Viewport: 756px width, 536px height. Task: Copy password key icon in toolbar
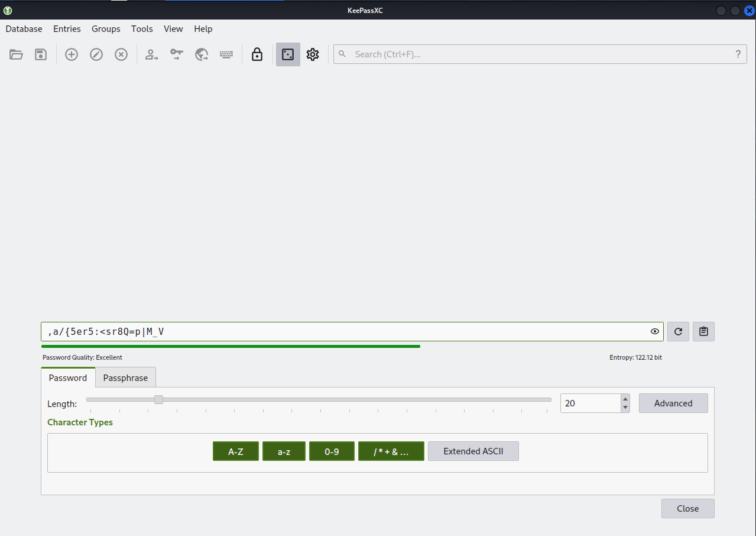tap(177, 54)
